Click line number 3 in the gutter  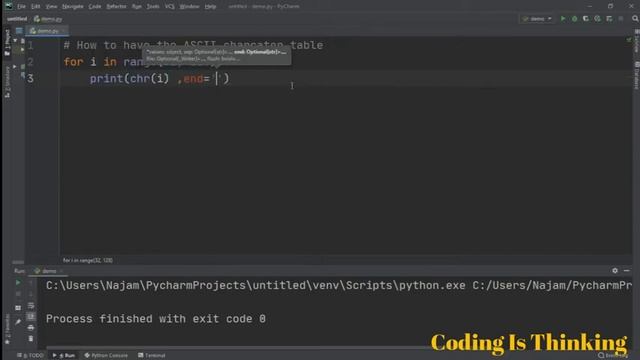tap(31, 79)
